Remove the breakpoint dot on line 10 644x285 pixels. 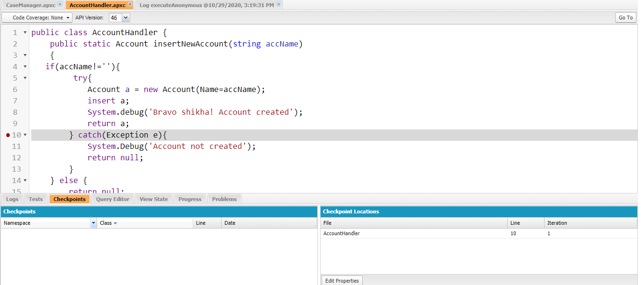pyautogui.click(x=8, y=135)
